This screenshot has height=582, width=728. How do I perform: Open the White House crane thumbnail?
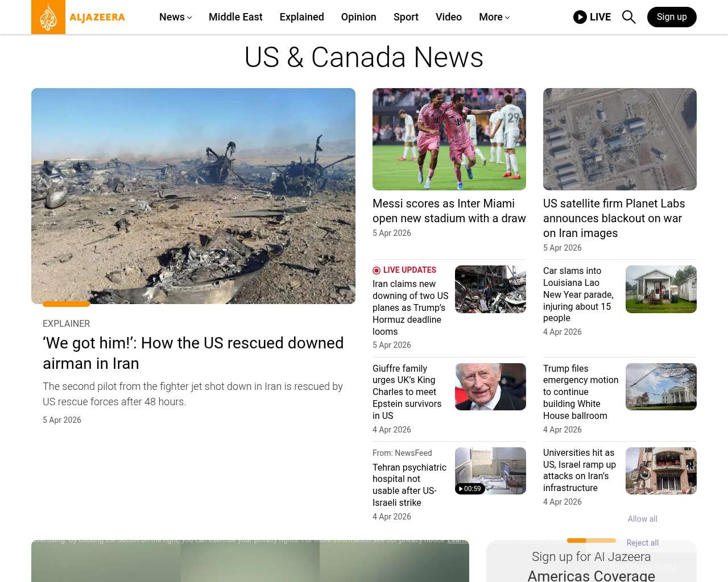pyautogui.click(x=661, y=386)
